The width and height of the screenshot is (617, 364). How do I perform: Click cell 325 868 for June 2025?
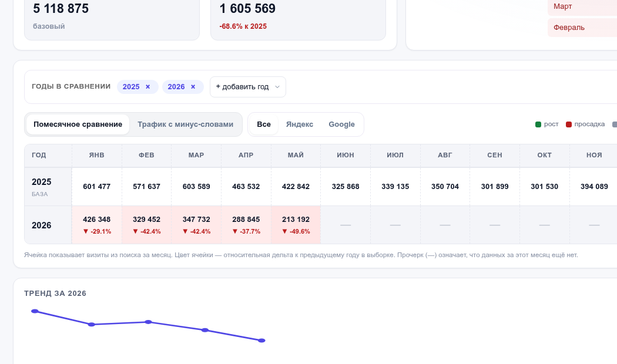click(346, 187)
